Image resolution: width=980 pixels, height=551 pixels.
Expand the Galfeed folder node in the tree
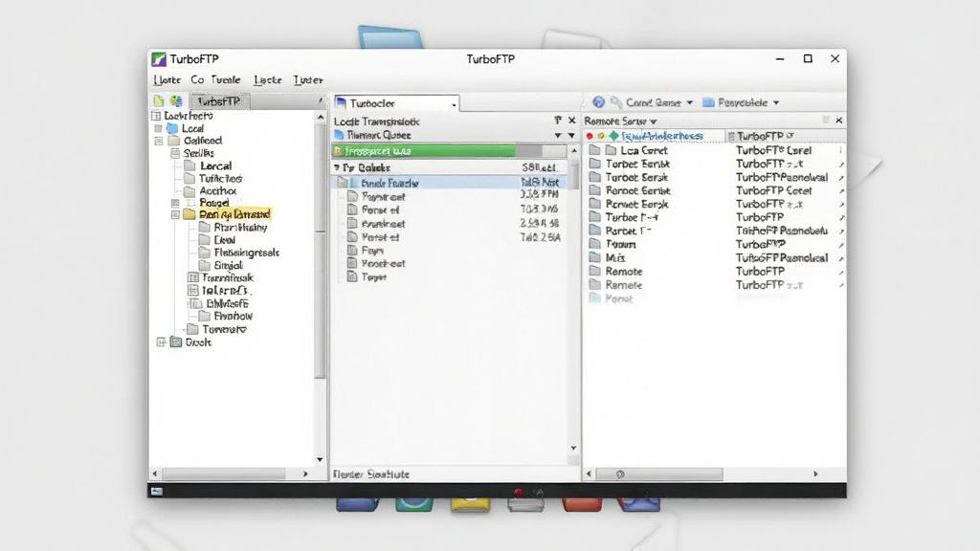pyautogui.click(x=159, y=142)
